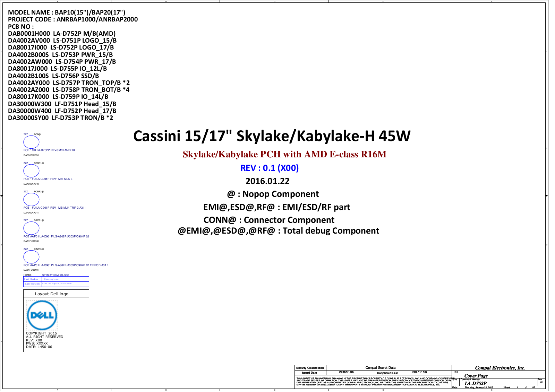Click the 'PCB NO :' heading
555x392 pixels.
click(x=21, y=27)
